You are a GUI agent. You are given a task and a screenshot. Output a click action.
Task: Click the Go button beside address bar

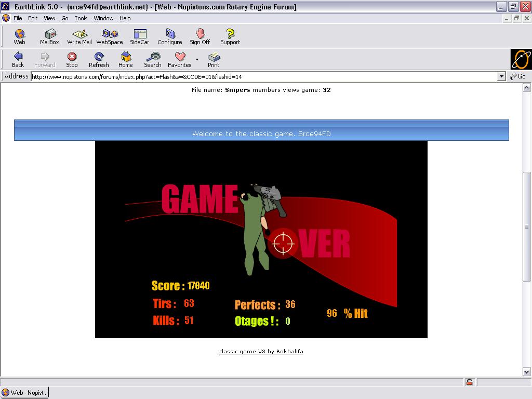518,76
